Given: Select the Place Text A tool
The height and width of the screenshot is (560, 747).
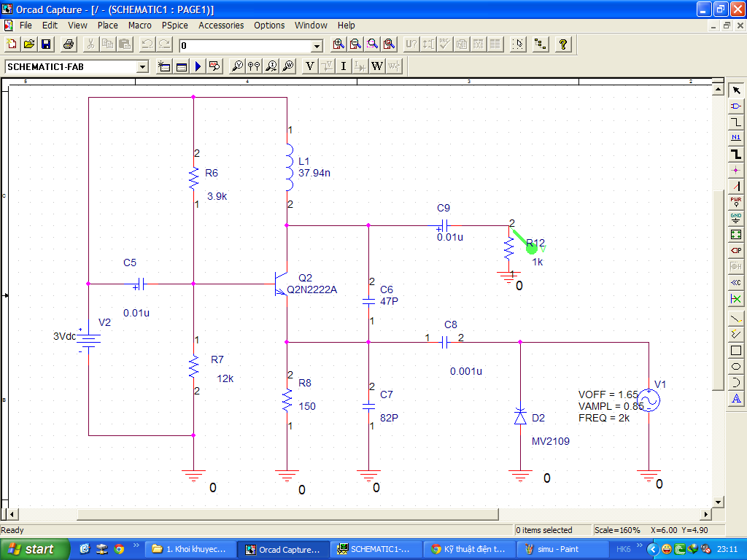Looking at the screenshot, I should (x=736, y=399).
